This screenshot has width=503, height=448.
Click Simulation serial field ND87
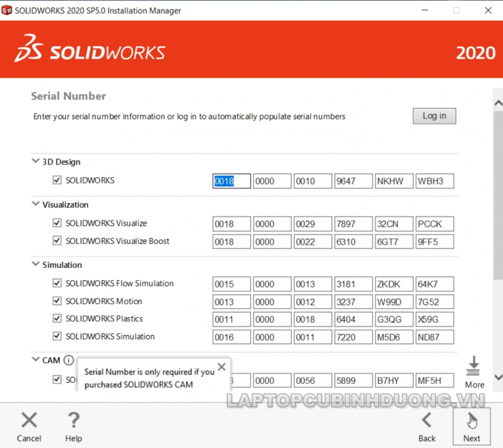pos(435,337)
